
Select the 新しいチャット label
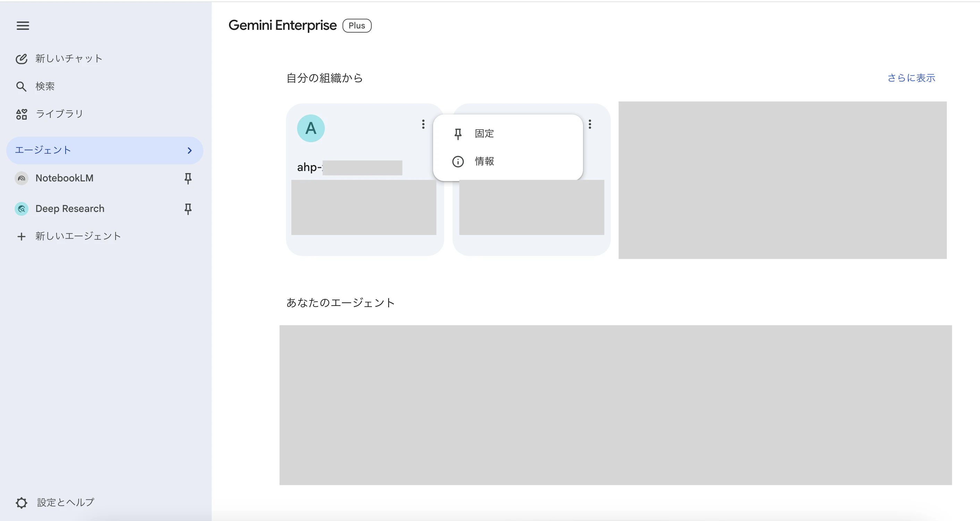pos(69,59)
